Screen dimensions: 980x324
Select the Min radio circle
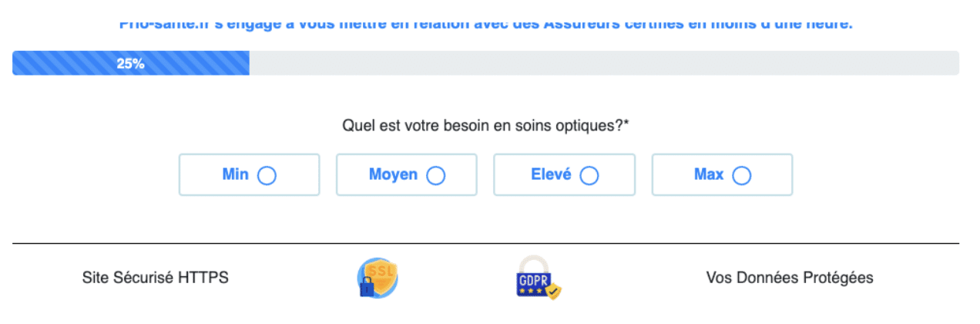267,176
